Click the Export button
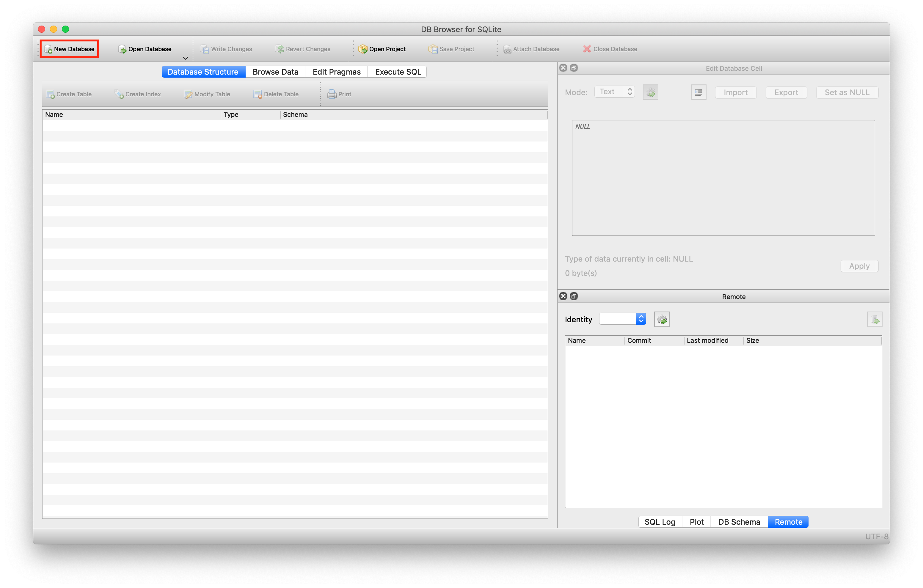 click(786, 92)
